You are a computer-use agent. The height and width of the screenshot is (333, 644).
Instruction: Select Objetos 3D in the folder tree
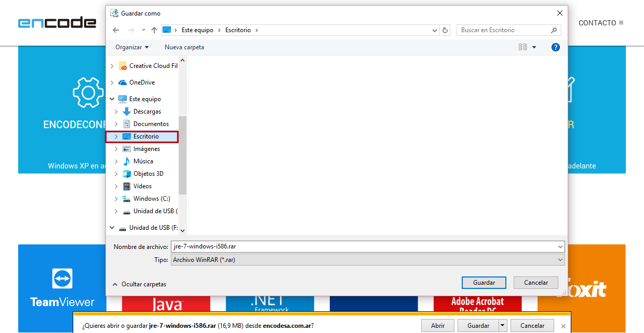click(x=149, y=174)
